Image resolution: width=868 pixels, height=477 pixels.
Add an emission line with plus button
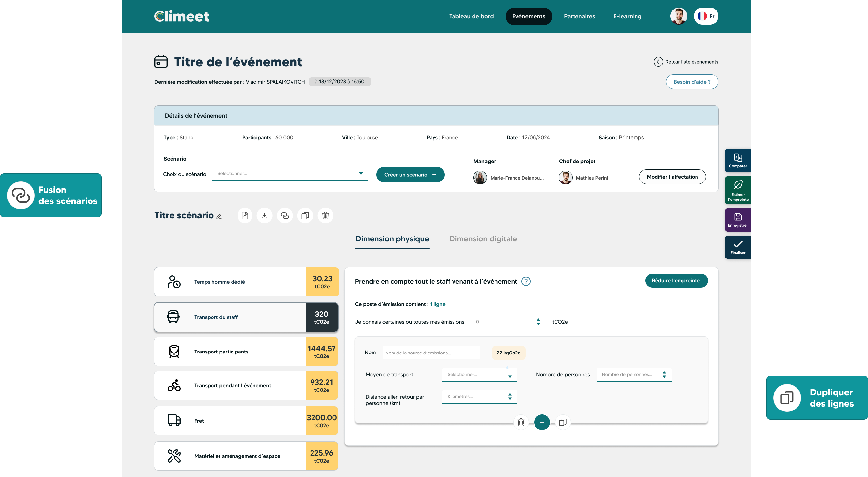542,422
